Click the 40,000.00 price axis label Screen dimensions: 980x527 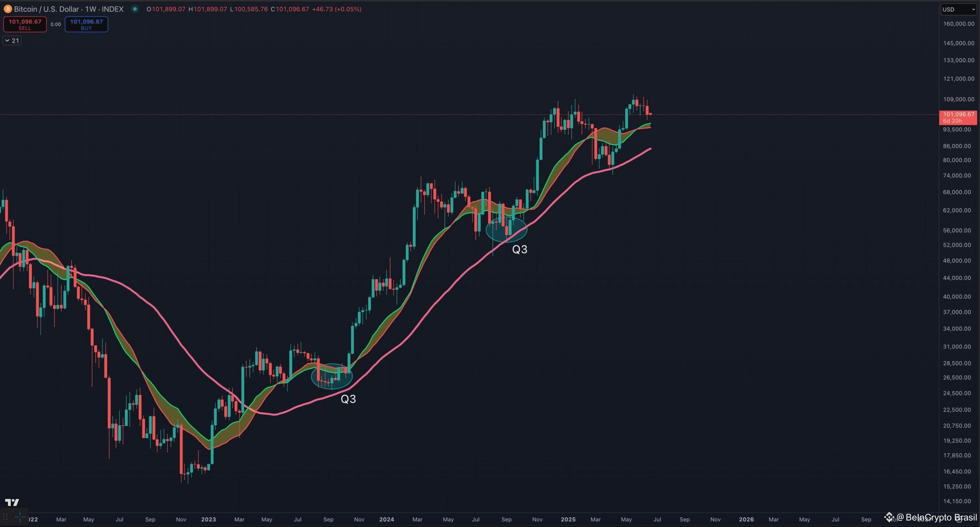957,297
